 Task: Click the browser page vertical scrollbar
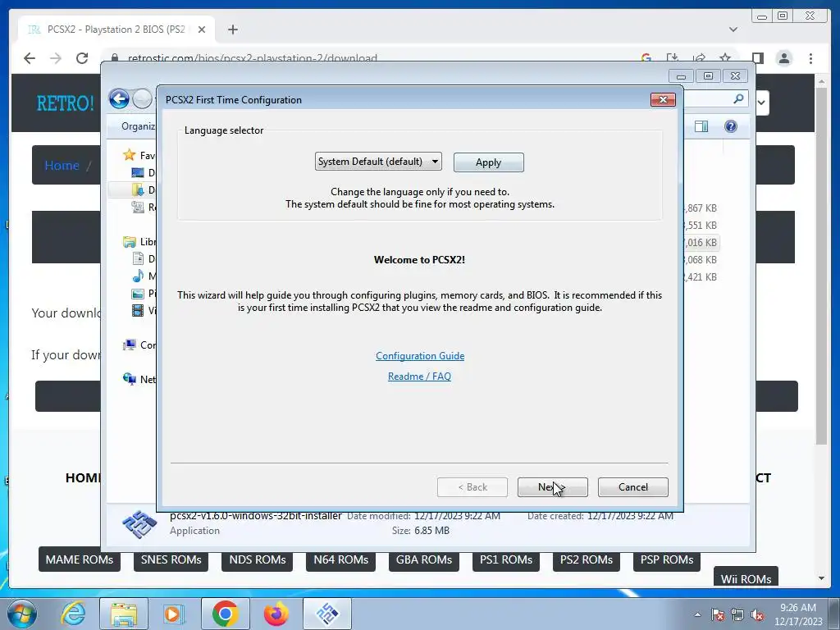(x=821, y=267)
